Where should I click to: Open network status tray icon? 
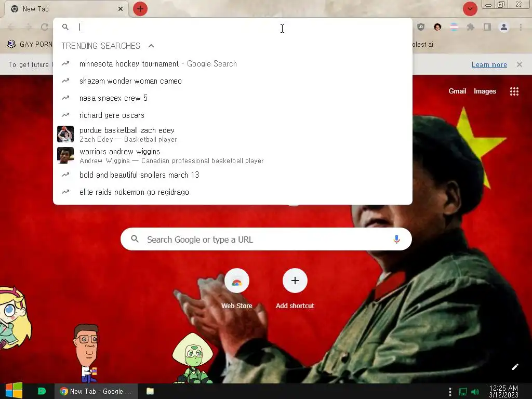[x=463, y=392]
